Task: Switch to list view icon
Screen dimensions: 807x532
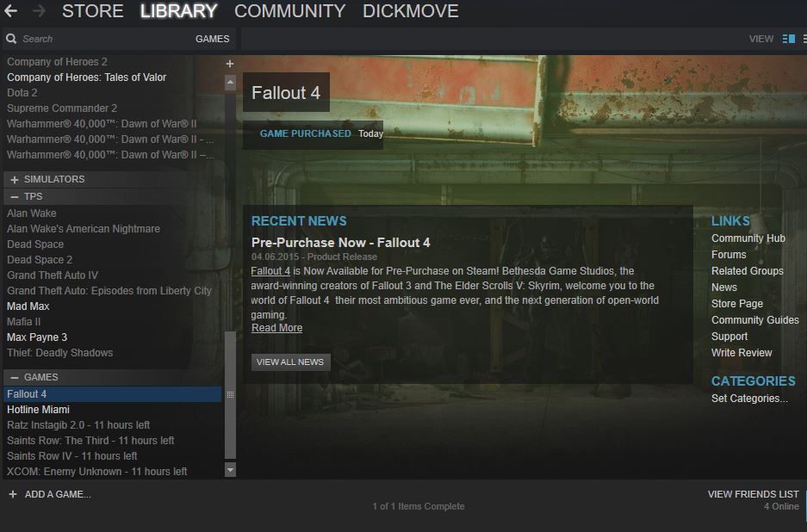Action: [x=804, y=39]
